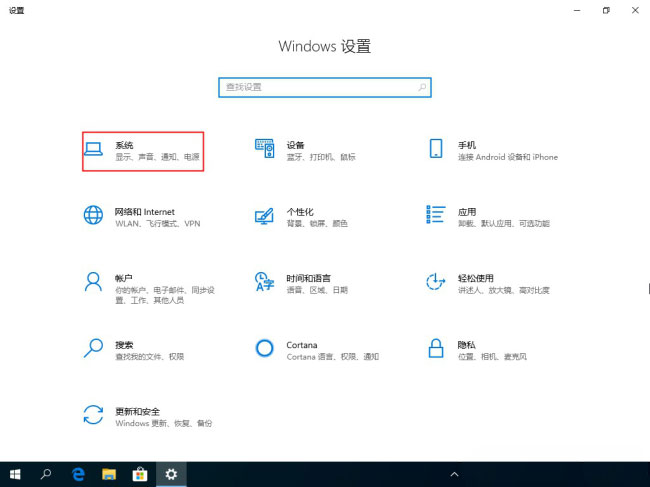The width and height of the screenshot is (650, 487).
Task: Open File Explorer from the taskbar
Action: pos(109,474)
